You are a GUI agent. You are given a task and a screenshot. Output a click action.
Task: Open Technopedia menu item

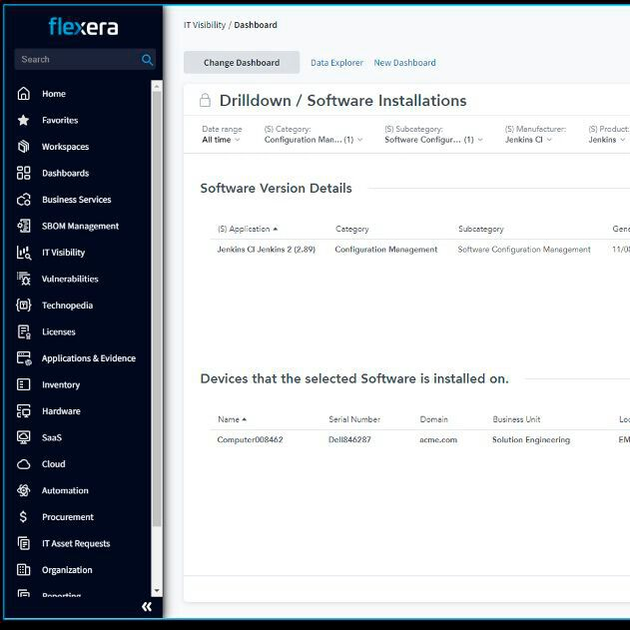tap(68, 305)
